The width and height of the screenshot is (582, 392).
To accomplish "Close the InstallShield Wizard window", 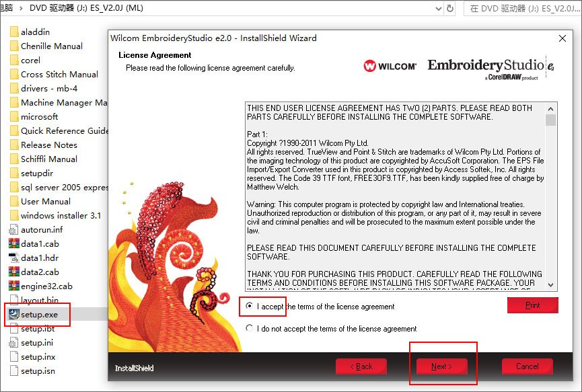I will tap(562, 38).
